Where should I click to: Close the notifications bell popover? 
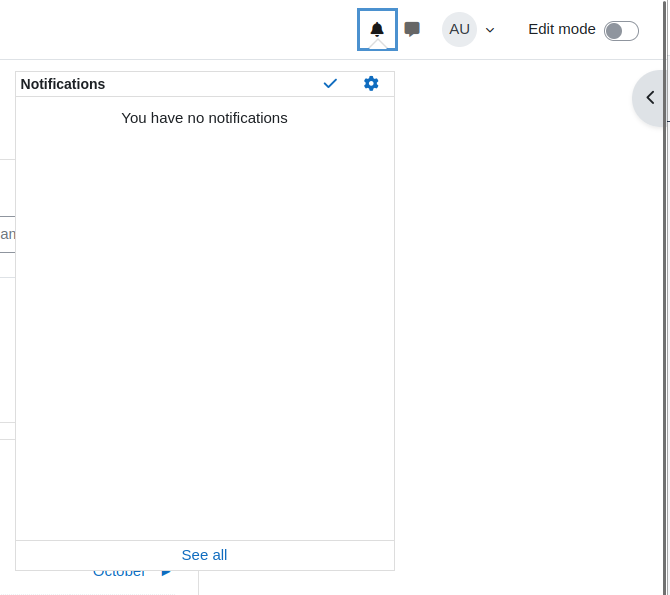point(377,29)
